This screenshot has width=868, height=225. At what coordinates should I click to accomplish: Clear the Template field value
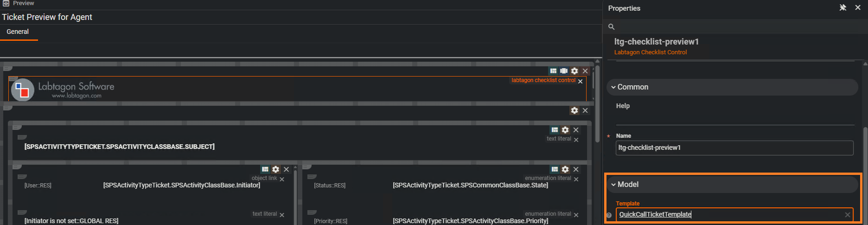coord(847,215)
